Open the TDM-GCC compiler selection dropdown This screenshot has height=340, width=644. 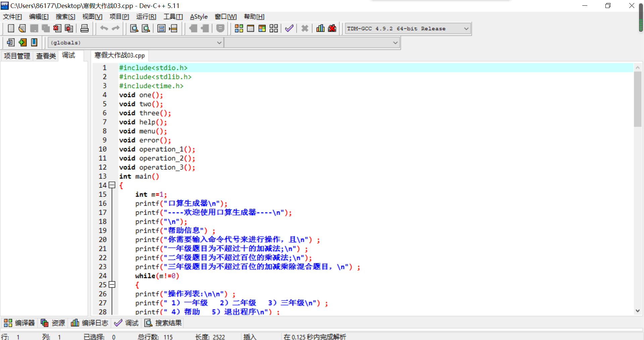(x=466, y=29)
